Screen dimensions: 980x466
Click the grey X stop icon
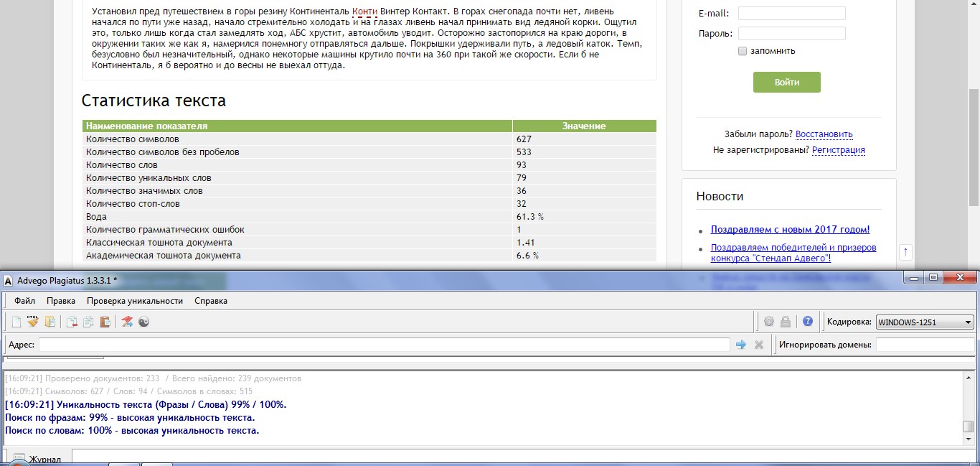click(759, 345)
